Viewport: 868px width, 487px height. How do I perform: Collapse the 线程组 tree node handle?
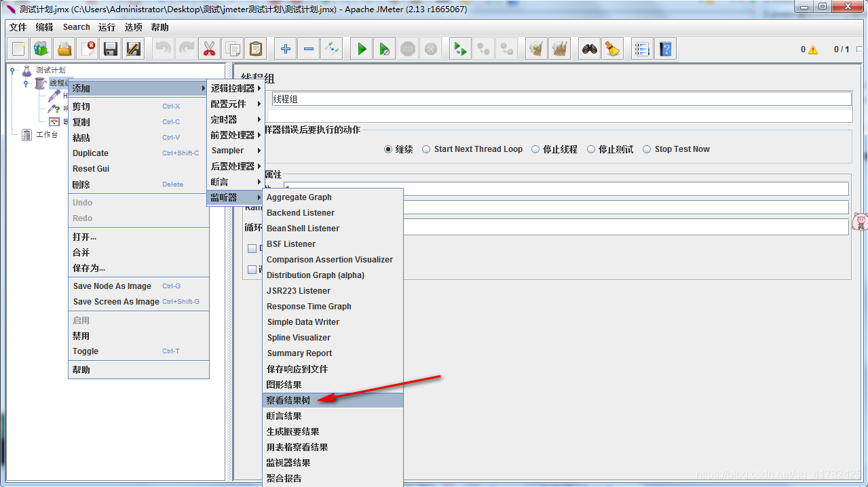tap(26, 83)
